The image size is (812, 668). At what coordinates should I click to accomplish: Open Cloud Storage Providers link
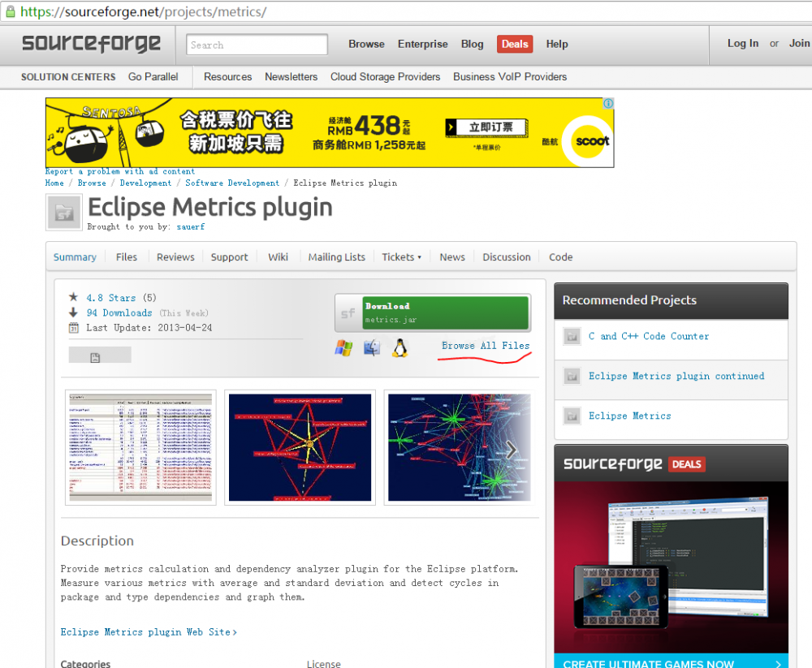pyautogui.click(x=385, y=76)
